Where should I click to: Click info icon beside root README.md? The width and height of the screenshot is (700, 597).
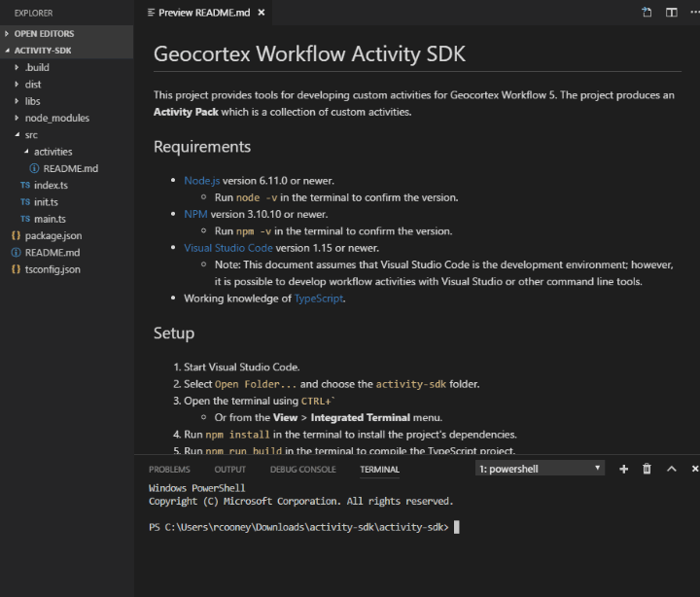(x=17, y=253)
